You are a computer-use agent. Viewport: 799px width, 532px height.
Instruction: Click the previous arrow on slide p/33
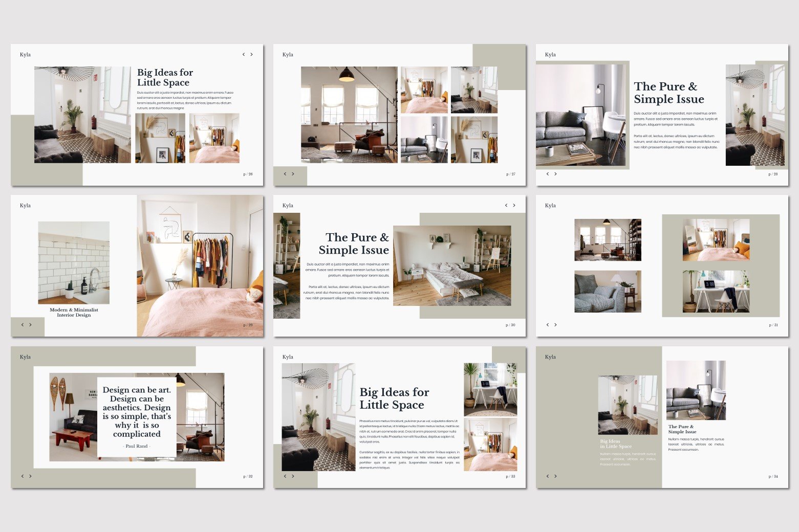tap(285, 476)
